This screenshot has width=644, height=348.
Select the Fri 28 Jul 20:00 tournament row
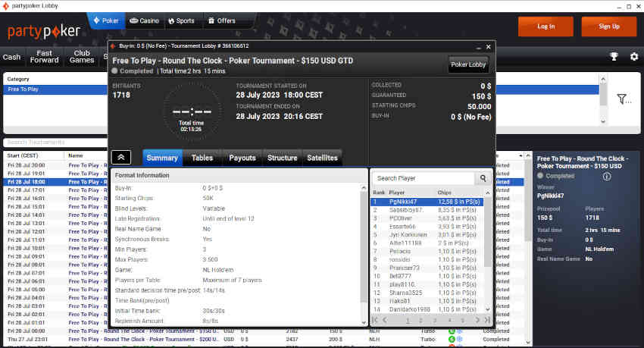(55, 165)
